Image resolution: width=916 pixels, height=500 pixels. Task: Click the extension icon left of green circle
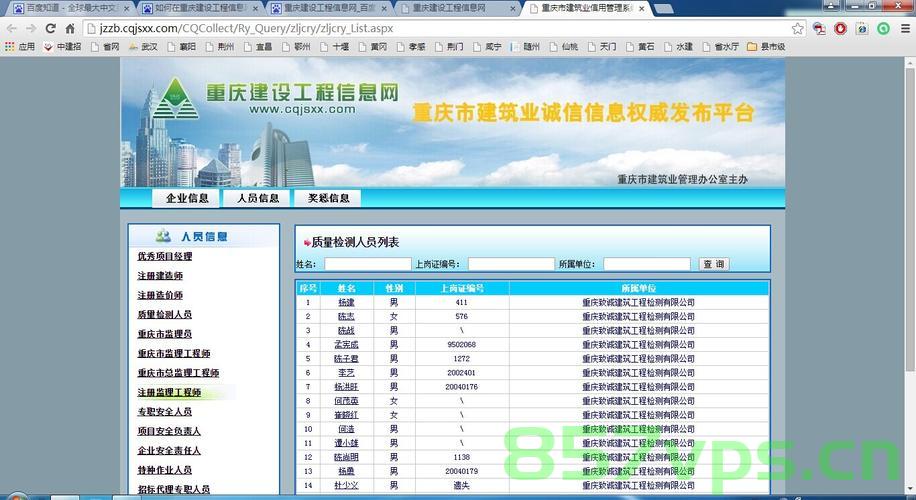tap(862, 28)
